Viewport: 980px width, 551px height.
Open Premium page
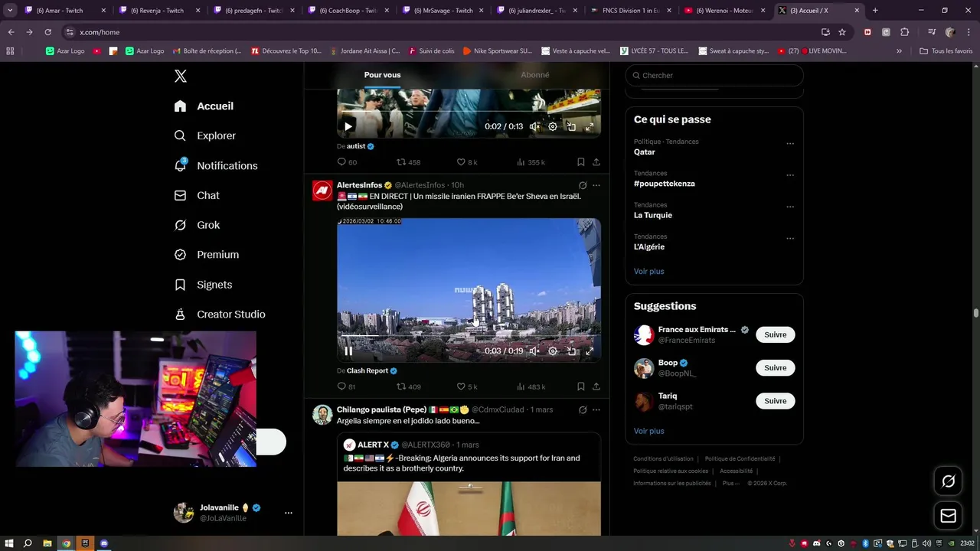(207, 255)
